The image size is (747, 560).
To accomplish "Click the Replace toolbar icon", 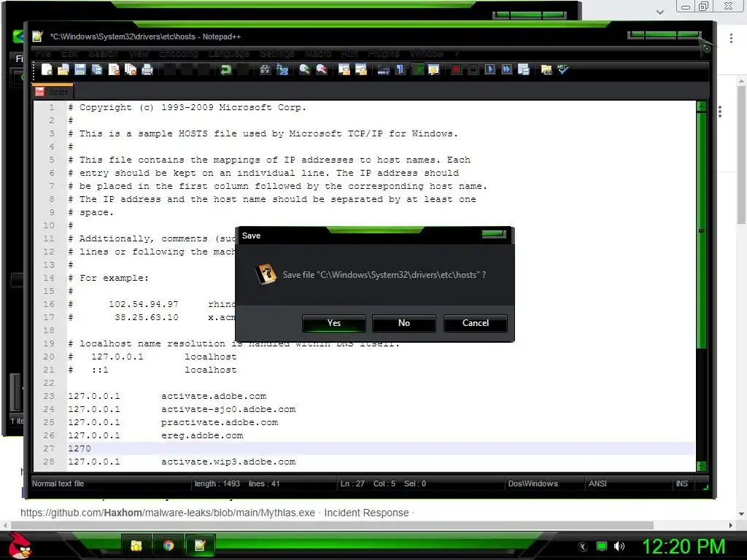I will click(282, 69).
